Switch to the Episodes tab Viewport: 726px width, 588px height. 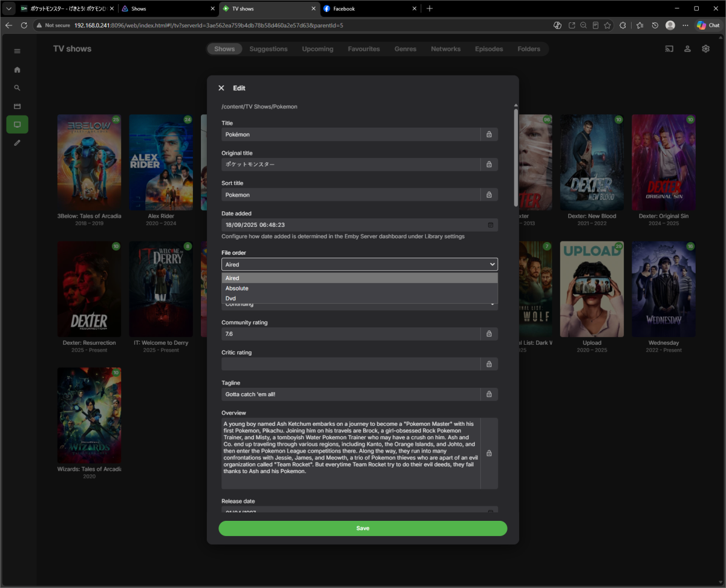point(489,49)
